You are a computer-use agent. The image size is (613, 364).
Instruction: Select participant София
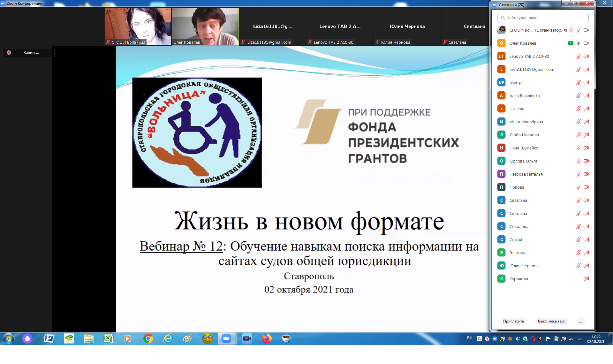coord(543,239)
